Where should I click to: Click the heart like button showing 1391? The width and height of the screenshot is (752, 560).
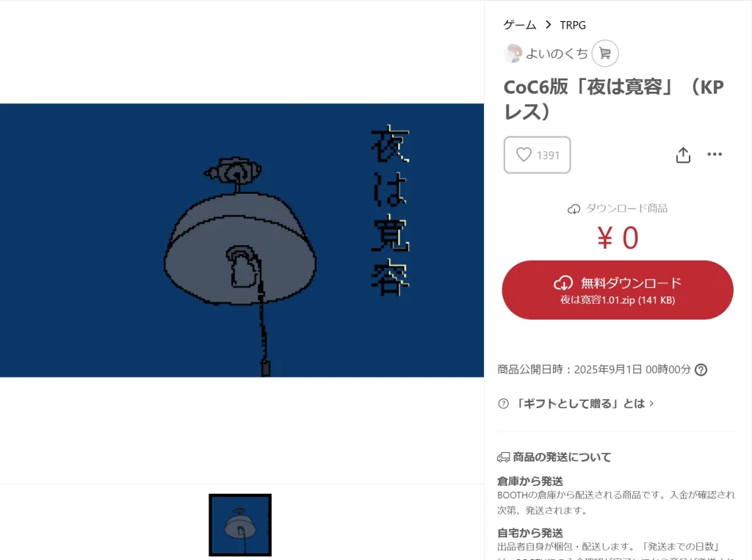(537, 155)
